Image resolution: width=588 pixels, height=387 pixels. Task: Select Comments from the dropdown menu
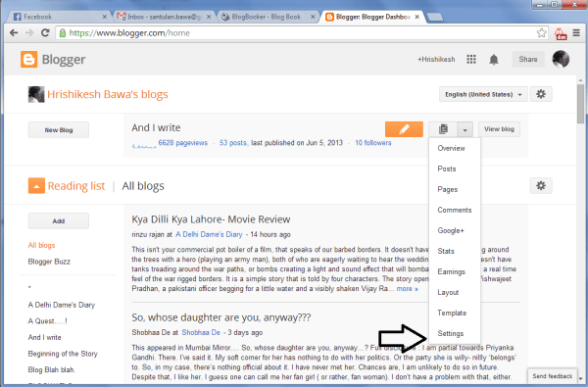tap(454, 210)
